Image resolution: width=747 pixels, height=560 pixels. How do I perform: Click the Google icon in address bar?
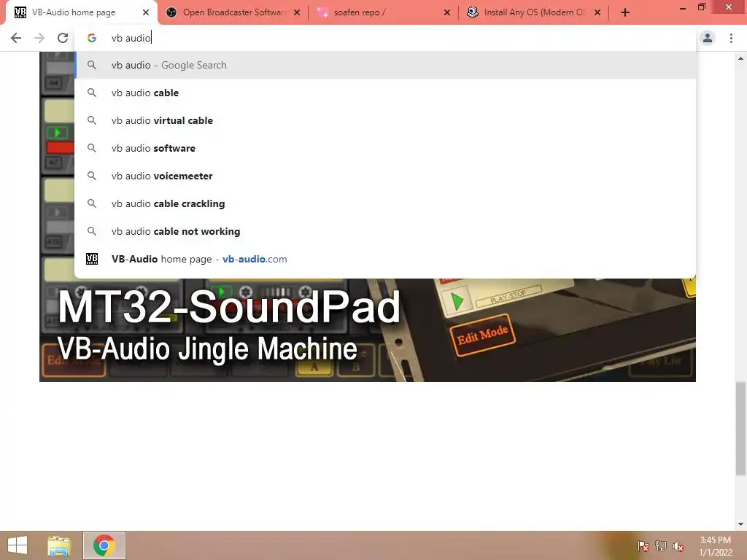pyautogui.click(x=92, y=38)
